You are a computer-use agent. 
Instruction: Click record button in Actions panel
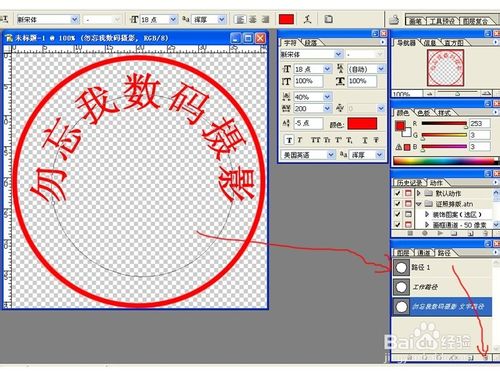[x=425, y=233]
